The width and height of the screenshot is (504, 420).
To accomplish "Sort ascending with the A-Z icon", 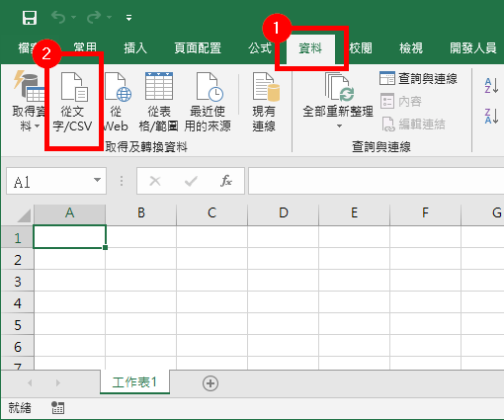I will 491,85.
